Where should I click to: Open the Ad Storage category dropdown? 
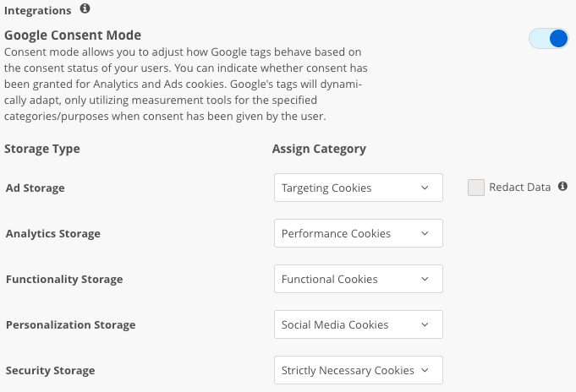[359, 188]
